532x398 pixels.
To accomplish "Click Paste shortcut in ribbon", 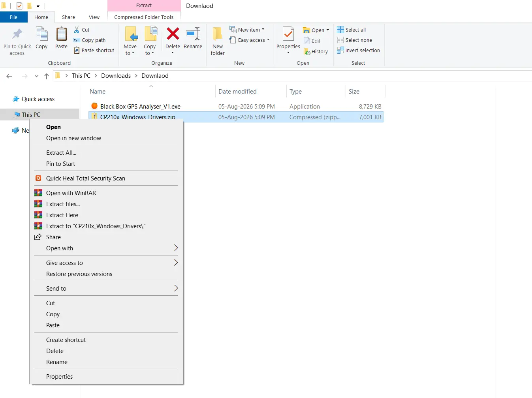I will (x=94, y=50).
